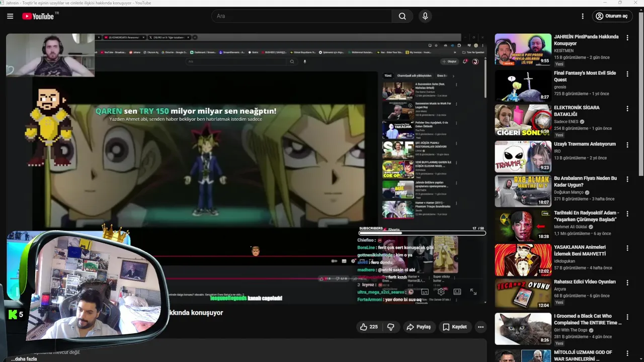Toggle subtitles in the player controls
The height and width of the screenshot is (362, 644).
[x=425, y=292]
